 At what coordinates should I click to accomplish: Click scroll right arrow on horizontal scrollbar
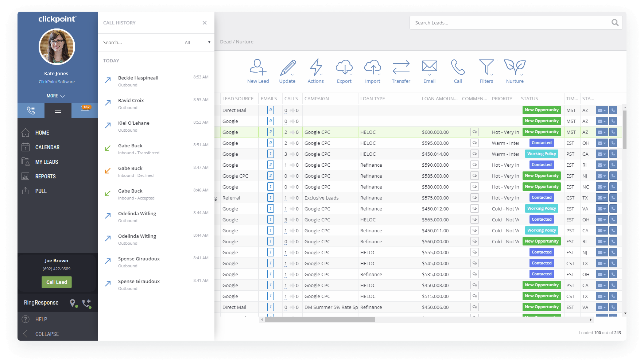(590, 320)
